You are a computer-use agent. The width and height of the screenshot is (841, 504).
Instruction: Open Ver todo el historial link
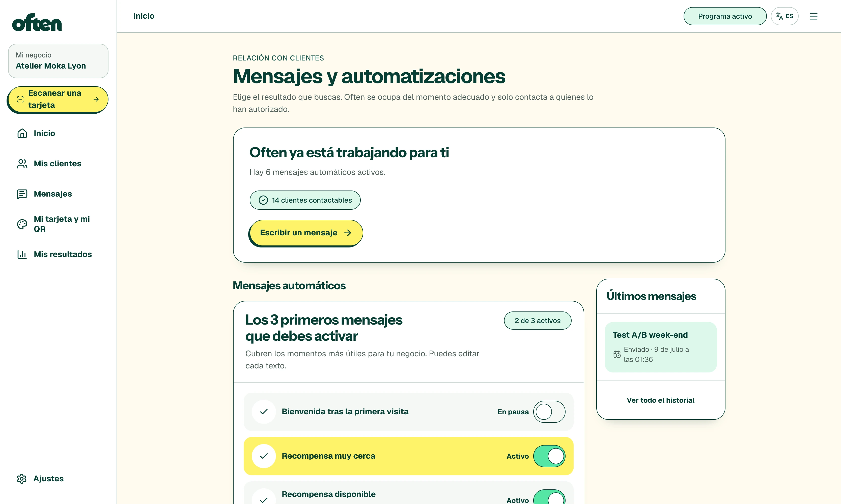pos(660,400)
